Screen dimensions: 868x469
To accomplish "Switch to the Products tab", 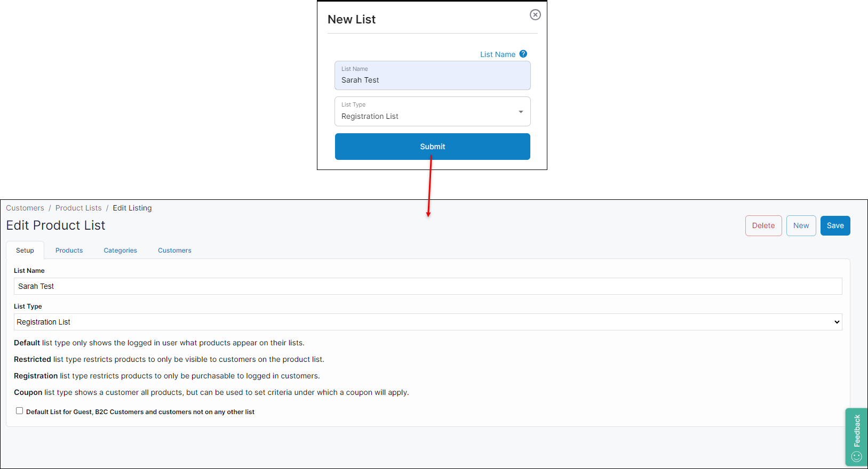I will (x=69, y=250).
